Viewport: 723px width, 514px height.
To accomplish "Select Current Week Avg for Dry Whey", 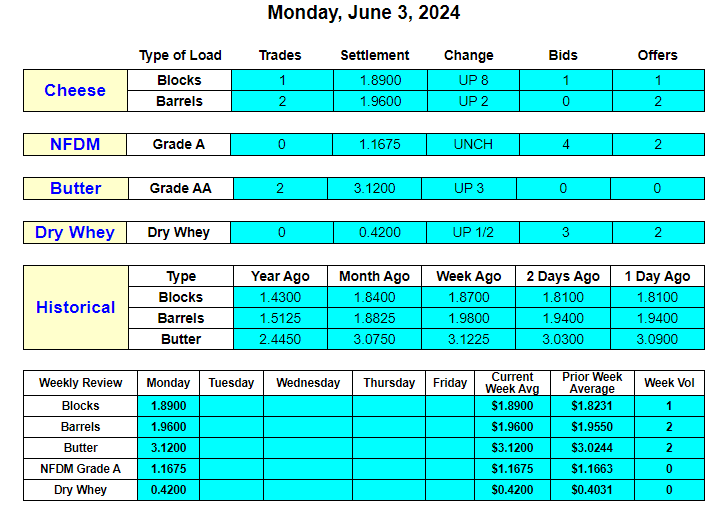I will [512, 490].
